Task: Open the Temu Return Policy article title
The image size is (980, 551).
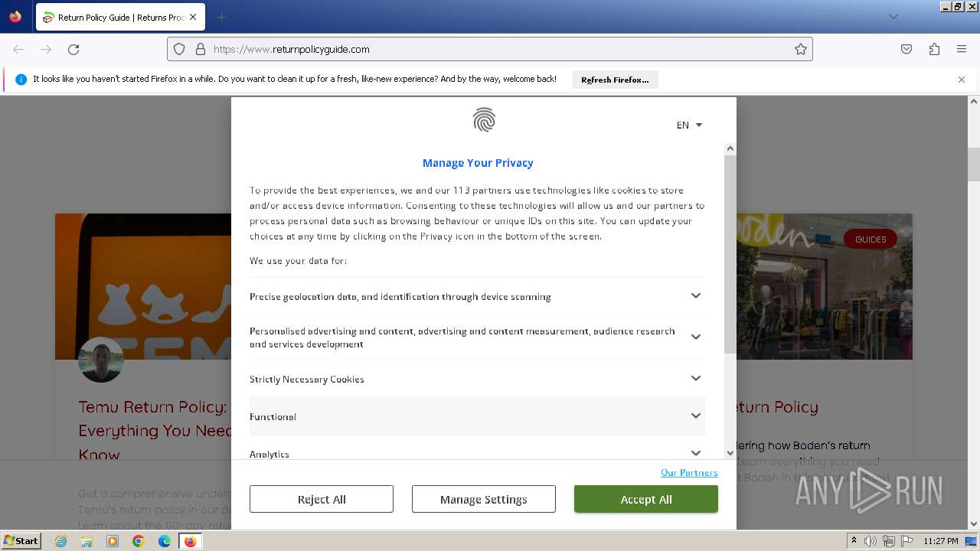Action: click(x=153, y=430)
